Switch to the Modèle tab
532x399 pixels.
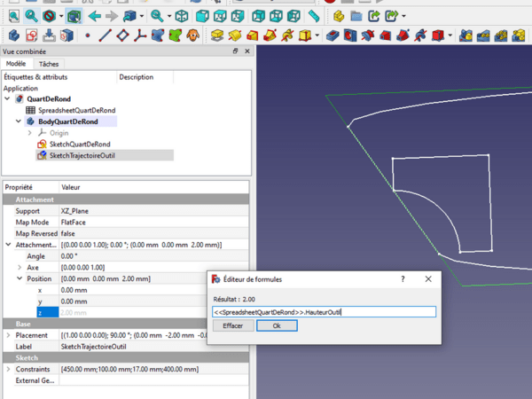(x=16, y=64)
